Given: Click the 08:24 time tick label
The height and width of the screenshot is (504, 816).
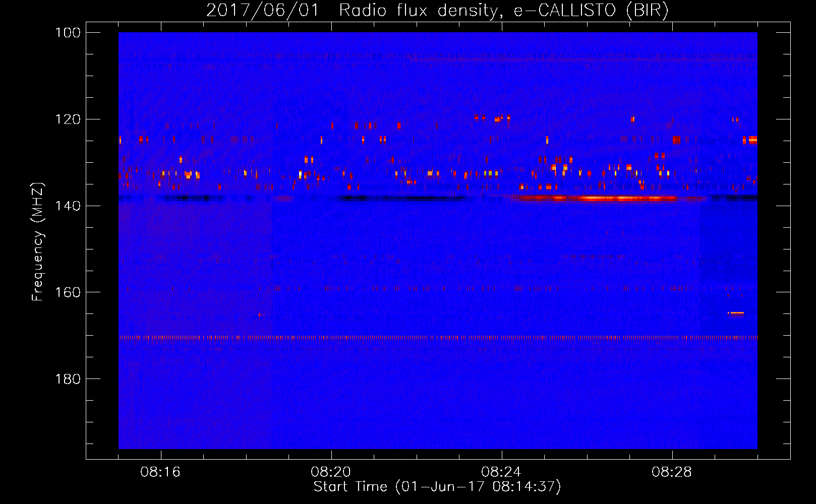Looking at the screenshot, I should coord(501,472).
